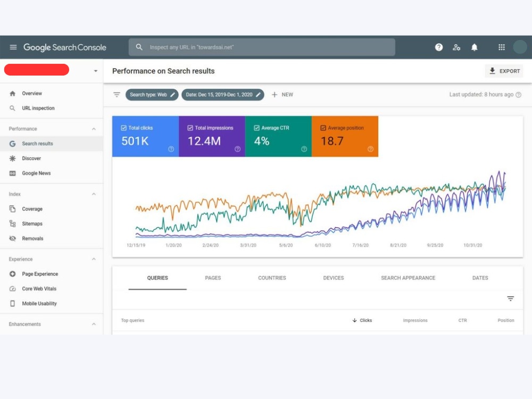Click the table filter icon above Top queries
532x399 pixels.
(x=510, y=298)
